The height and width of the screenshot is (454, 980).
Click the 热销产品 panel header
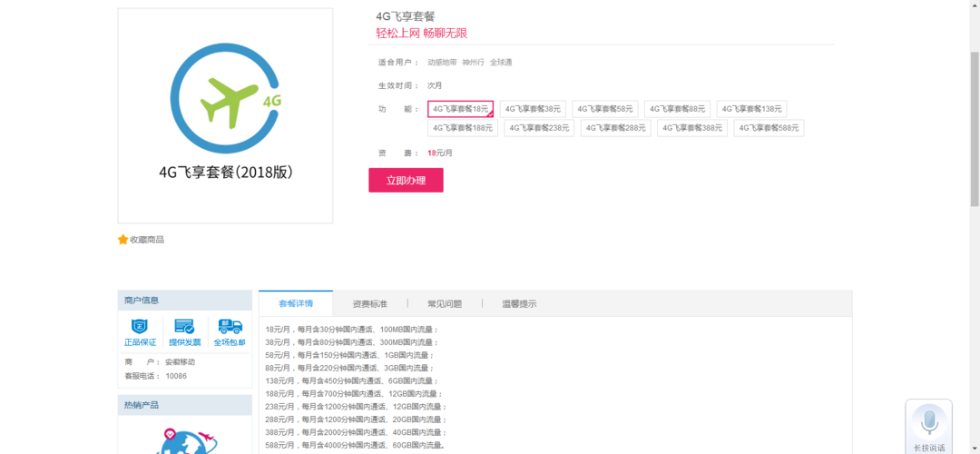(184, 405)
